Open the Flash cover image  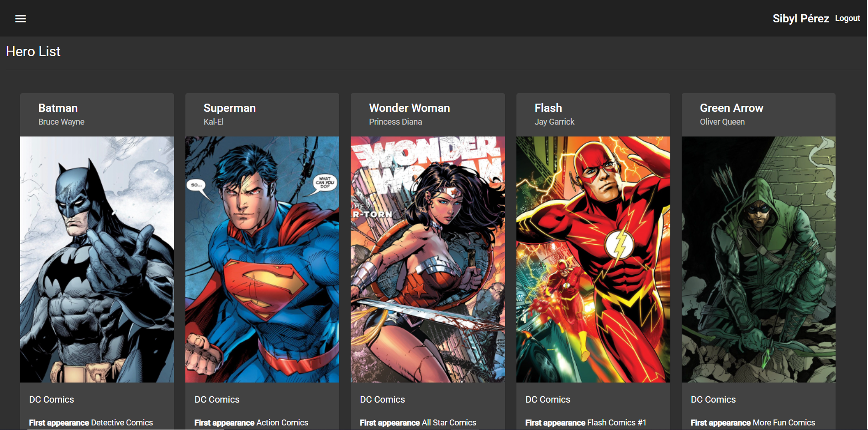(x=593, y=259)
